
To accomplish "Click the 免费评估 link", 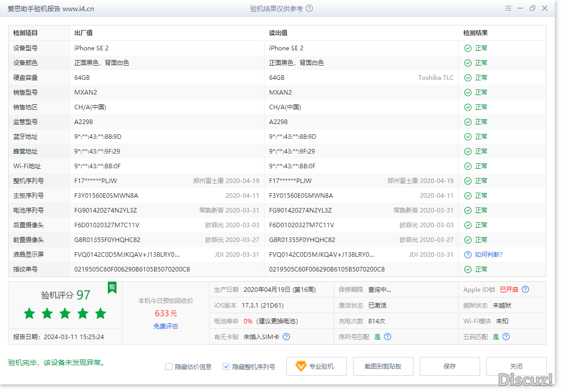I will (x=166, y=326).
